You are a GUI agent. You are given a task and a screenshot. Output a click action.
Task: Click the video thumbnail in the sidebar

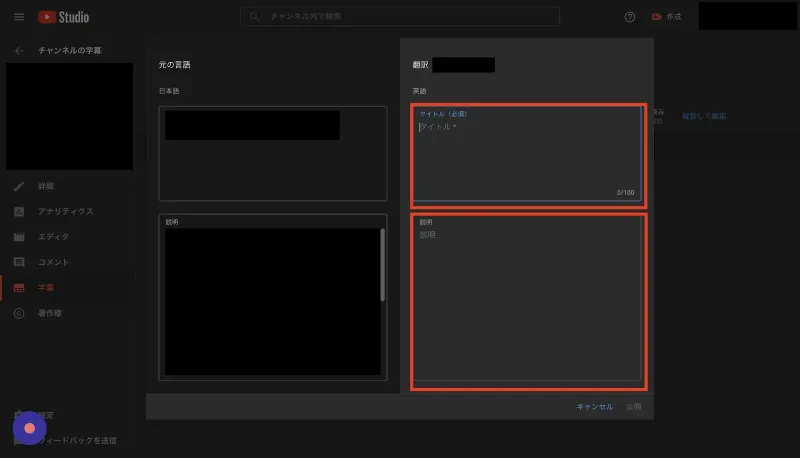click(x=69, y=116)
